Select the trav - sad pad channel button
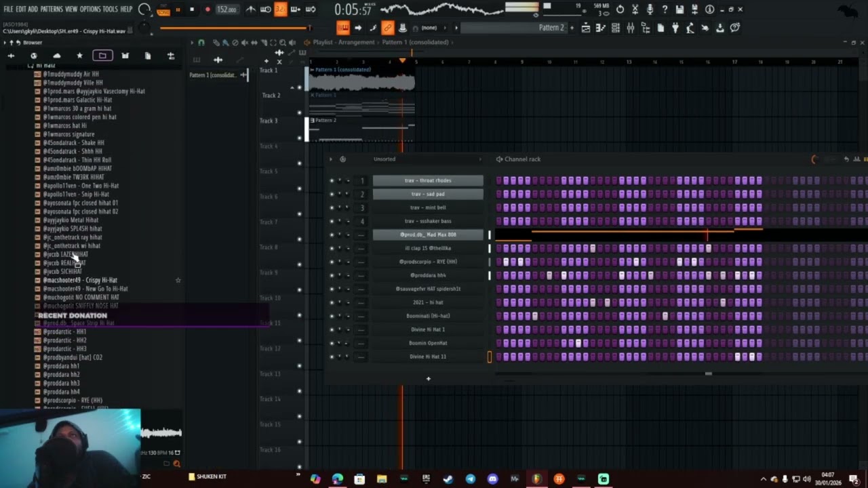Screen dimensions: 868x488 point(428,194)
